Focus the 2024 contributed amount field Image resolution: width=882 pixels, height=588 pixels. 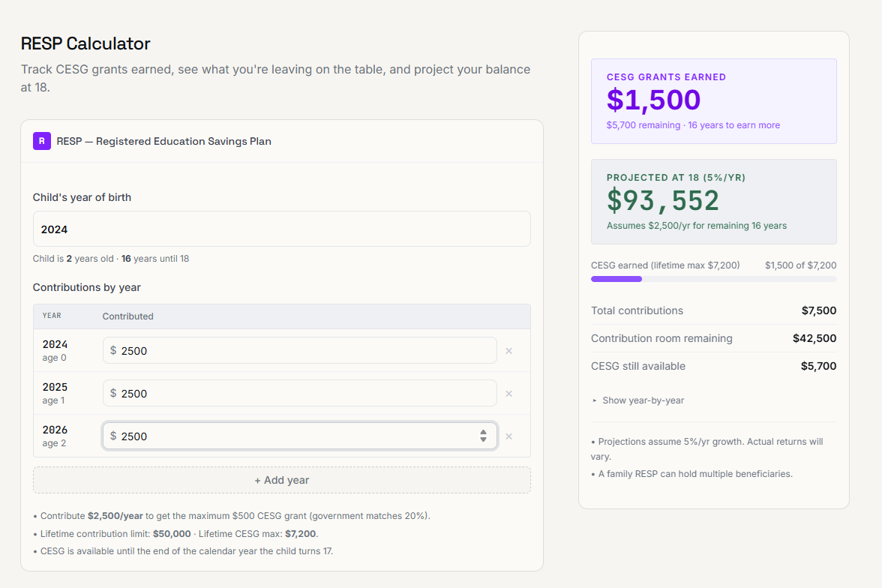click(x=300, y=350)
